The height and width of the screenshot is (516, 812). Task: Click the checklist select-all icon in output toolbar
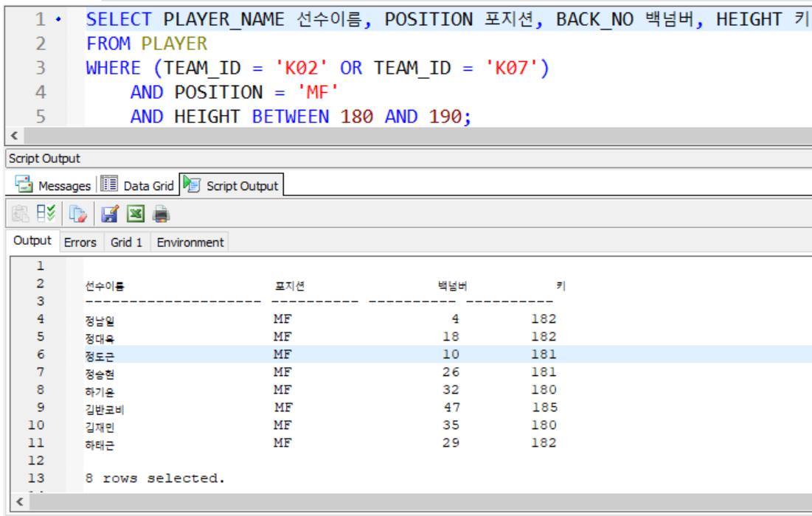click(46, 213)
